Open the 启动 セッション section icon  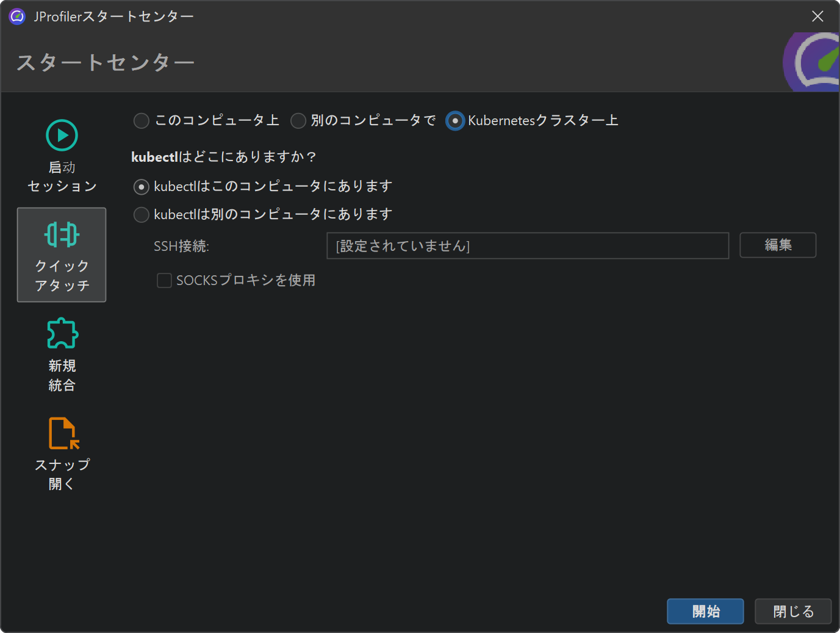click(62, 136)
